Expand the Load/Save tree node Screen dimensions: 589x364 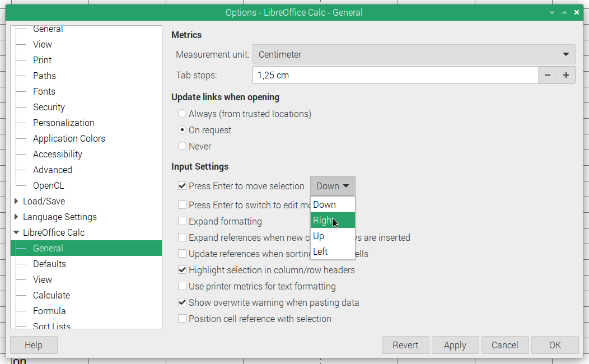(16, 202)
